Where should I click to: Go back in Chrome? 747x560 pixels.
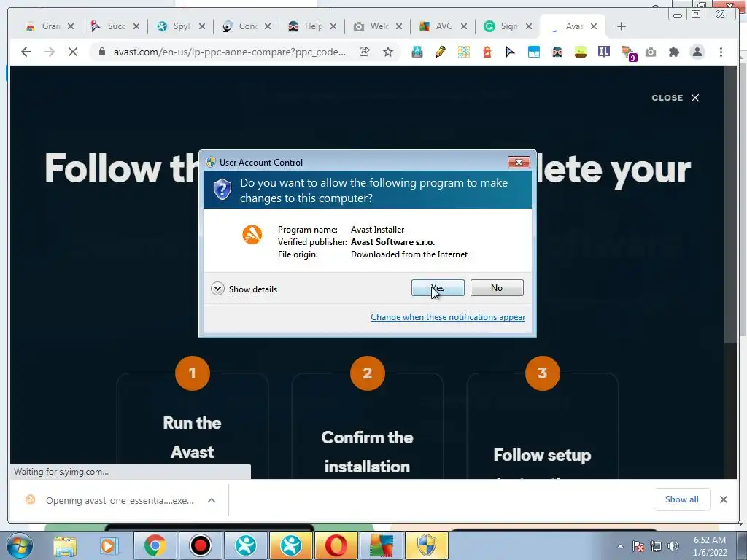[x=26, y=52]
